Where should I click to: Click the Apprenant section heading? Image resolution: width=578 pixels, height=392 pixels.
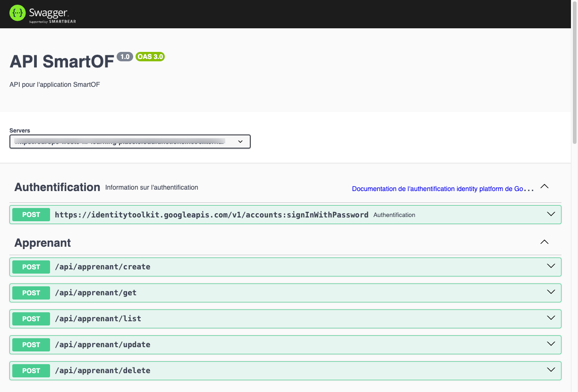click(x=42, y=243)
